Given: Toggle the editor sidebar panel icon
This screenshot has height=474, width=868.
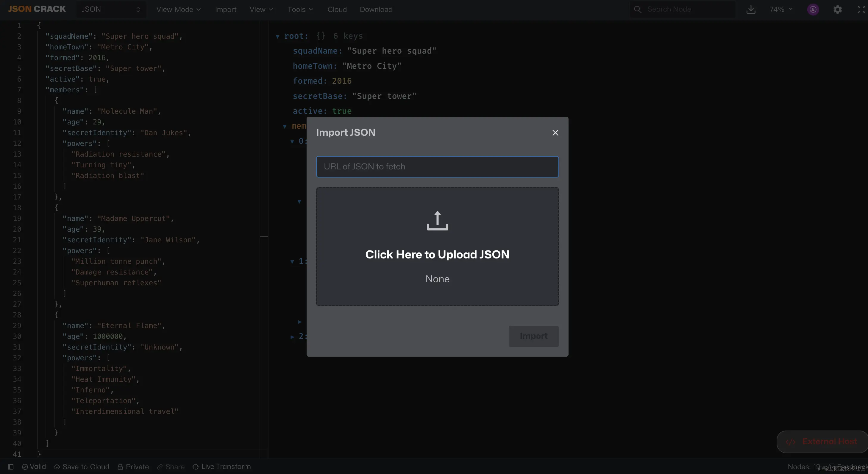Looking at the screenshot, I should click(x=11, y=467).
